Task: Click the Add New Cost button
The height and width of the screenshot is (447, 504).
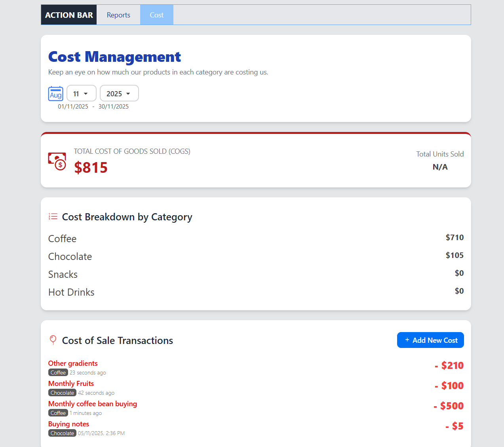Action: pos(430,340)
